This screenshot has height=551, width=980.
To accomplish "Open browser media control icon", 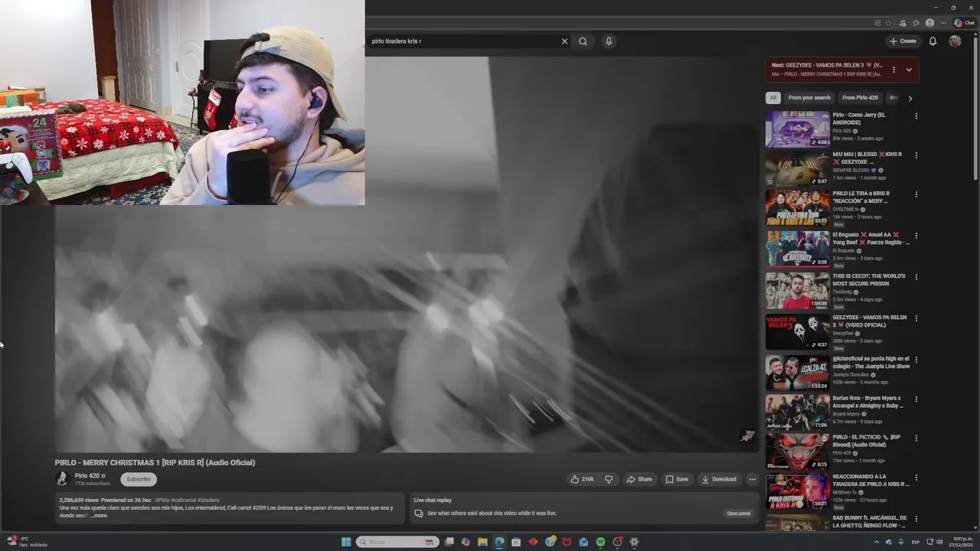I will [903, 23].
